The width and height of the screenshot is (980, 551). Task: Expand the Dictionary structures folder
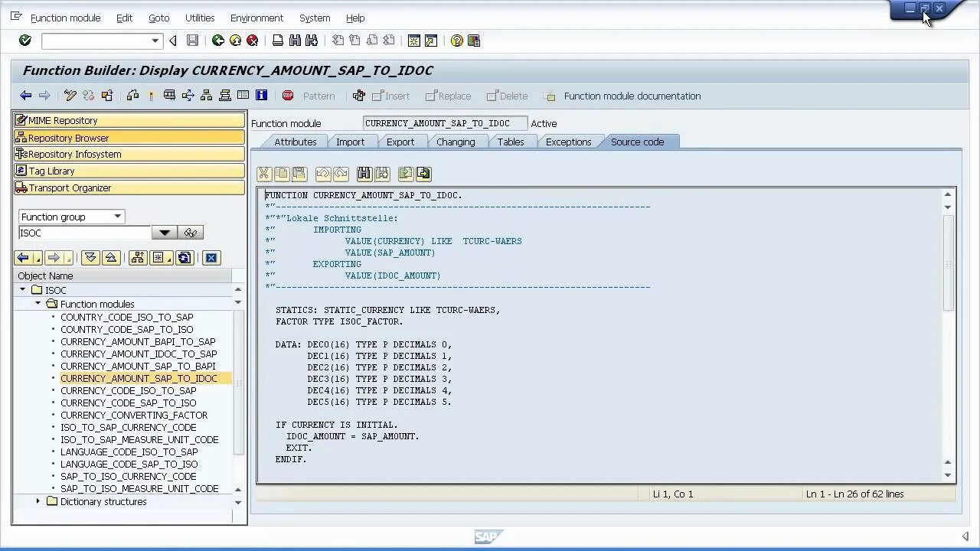pyautogui.click(x=38, y=501)
